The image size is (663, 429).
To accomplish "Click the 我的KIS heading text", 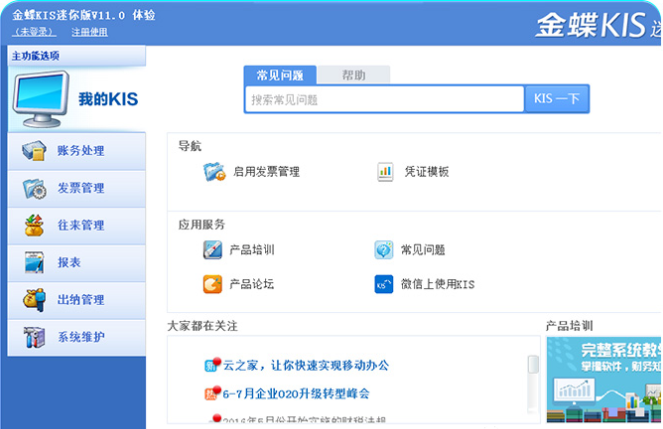I will click(108, 99).
